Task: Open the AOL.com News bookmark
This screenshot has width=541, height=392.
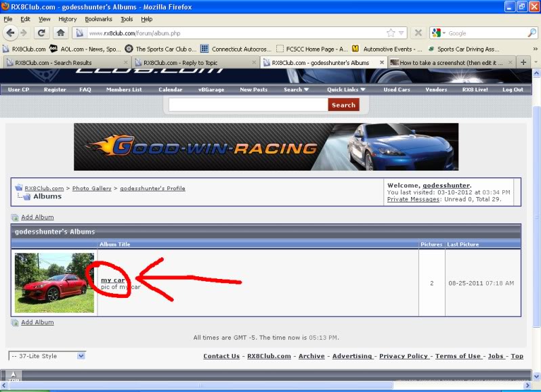Action: click(x=85, y=49)
